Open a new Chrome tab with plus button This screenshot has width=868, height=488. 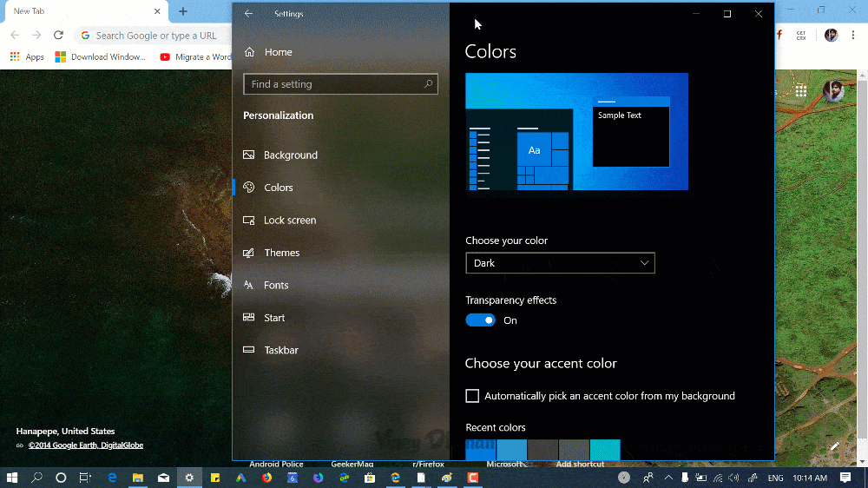(182, 11)
